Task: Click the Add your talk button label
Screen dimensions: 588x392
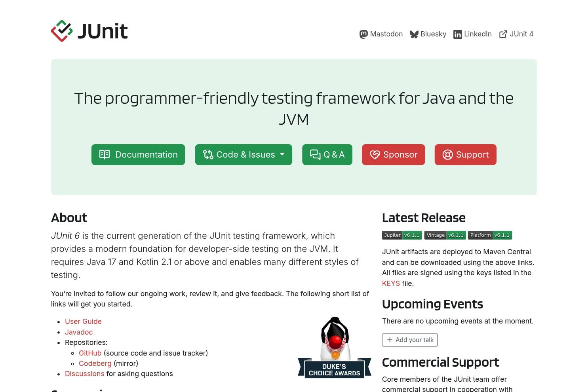Action: (x=415, y=340)
